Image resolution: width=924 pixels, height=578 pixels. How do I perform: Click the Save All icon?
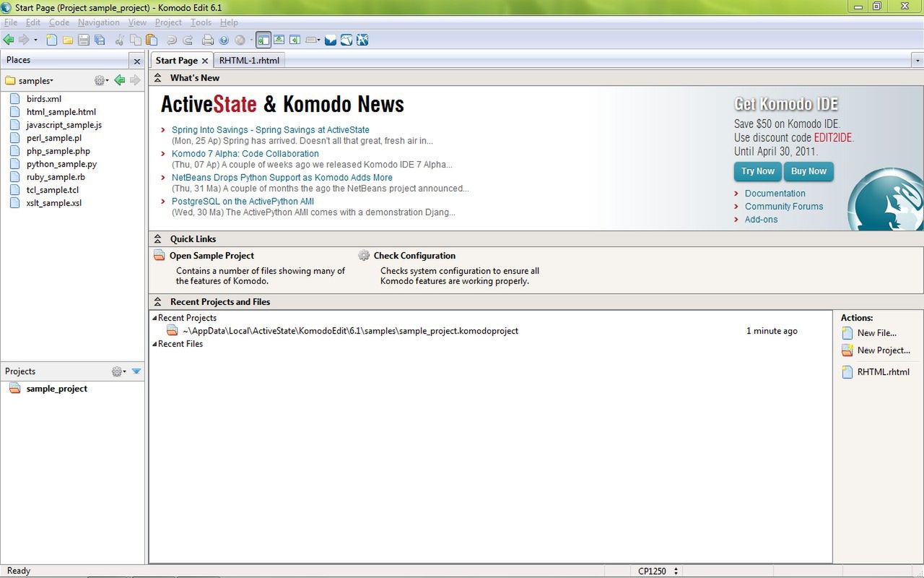click(x=100, y=40)
